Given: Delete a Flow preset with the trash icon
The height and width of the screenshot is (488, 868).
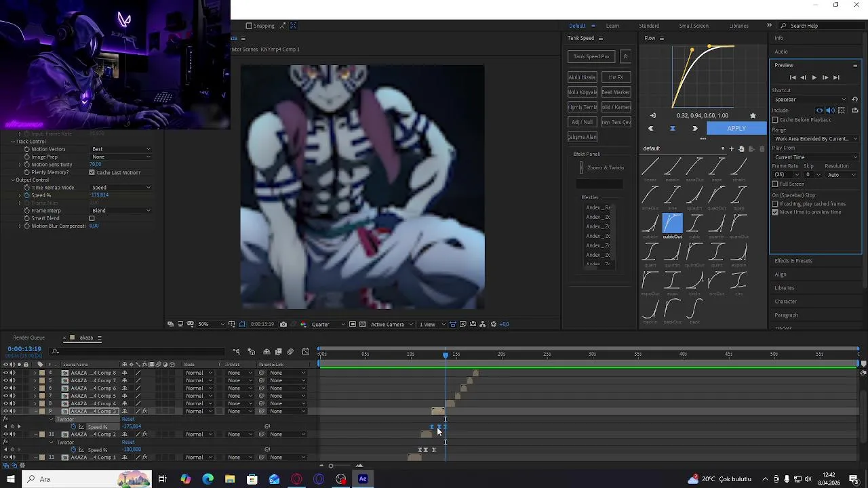Looking at the screenshot, I should pos(762,148).
